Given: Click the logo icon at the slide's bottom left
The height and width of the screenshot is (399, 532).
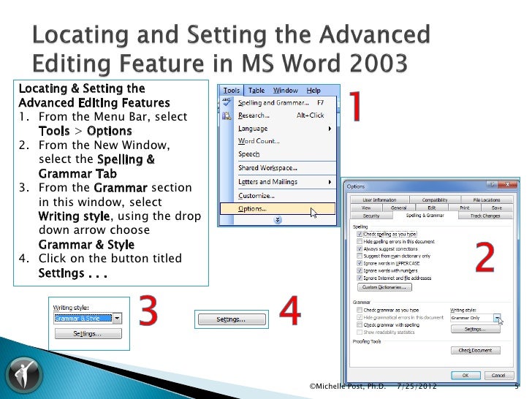Looking at the screenshot, I should tap(23, 376).
